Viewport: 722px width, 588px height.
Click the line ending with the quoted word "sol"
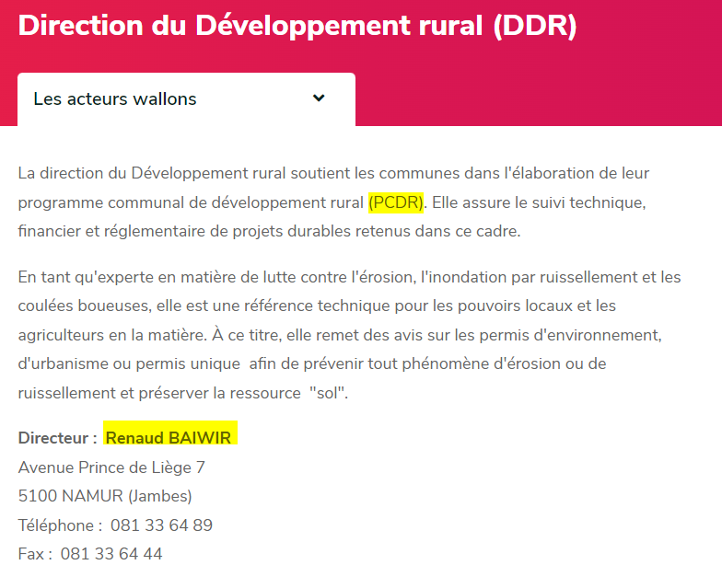pos(183,392)
